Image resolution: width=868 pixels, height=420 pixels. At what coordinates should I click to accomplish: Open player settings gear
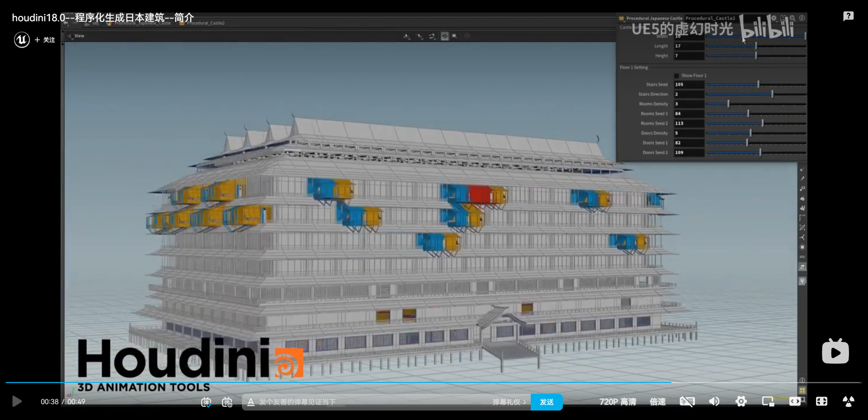click(741, 401)
